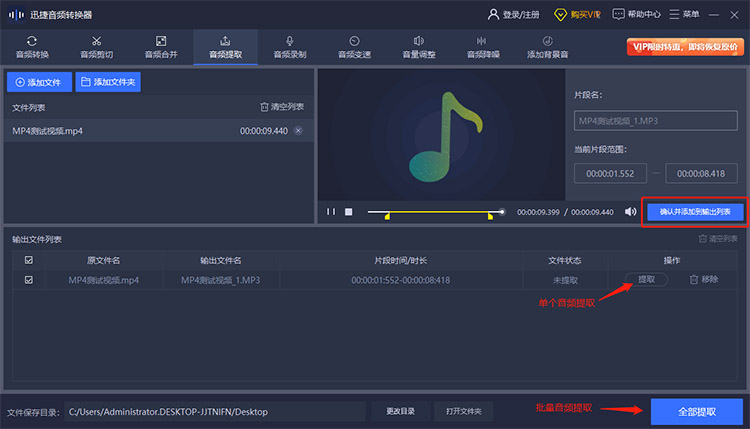Viewport: 750px width, 429px height.
Task: Select the 音频提取 audio extract tab
Action: [x=225, y=47]
